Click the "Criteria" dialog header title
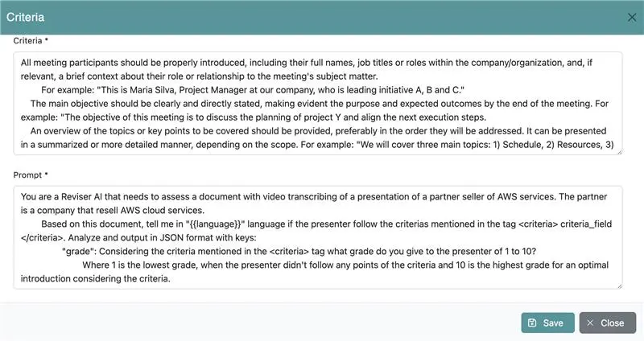The width and height of the screenshot is (644, 341). coord(25,16)
